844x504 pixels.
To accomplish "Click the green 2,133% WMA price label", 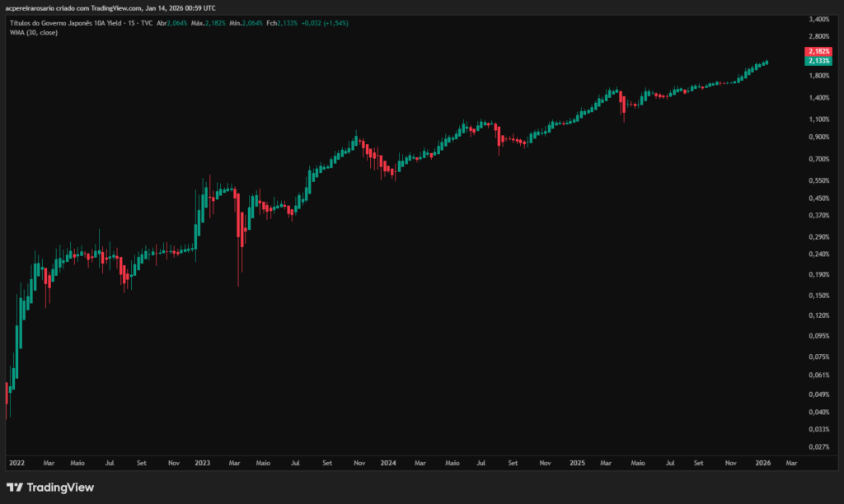I will 818,61.
